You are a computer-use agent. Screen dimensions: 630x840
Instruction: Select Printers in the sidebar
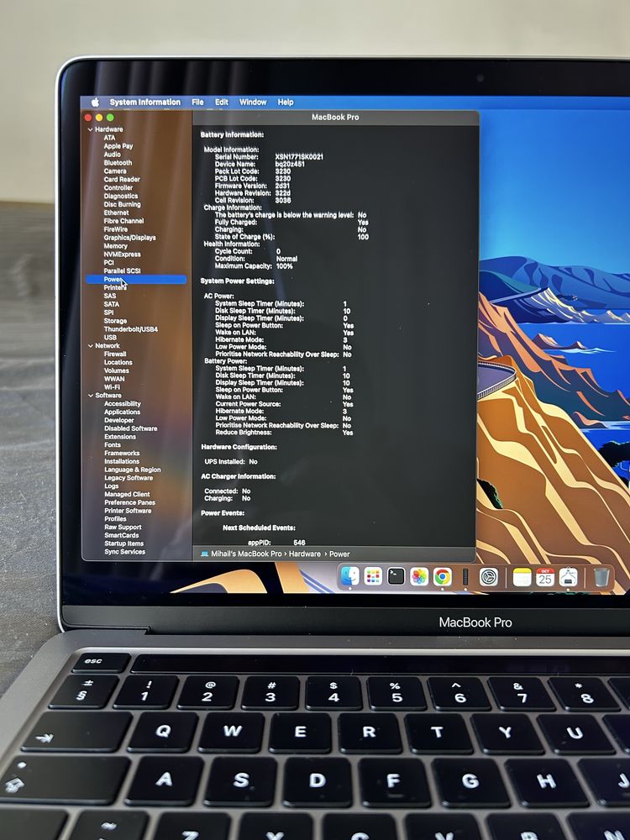click(x=114, y=287)
